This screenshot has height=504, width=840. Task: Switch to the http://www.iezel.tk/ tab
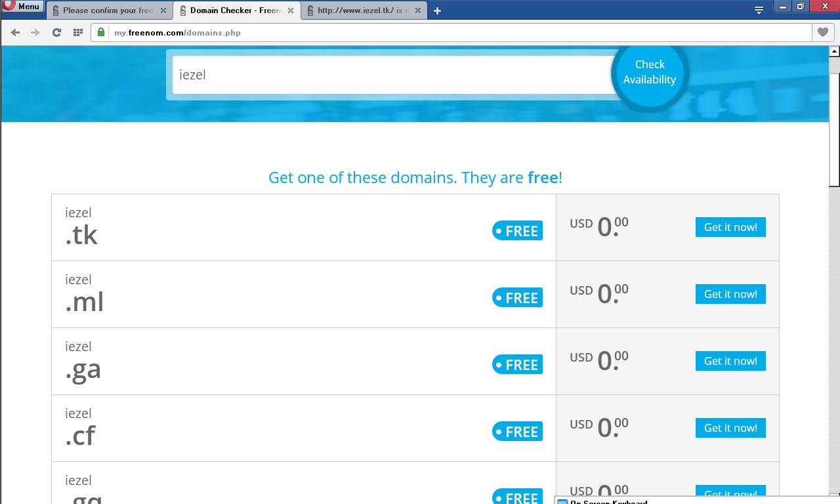coord(363,10)
